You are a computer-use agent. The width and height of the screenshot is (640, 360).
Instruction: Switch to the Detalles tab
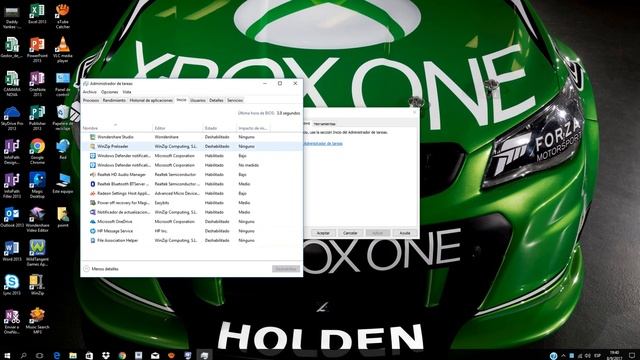click(x=216, y=100)
